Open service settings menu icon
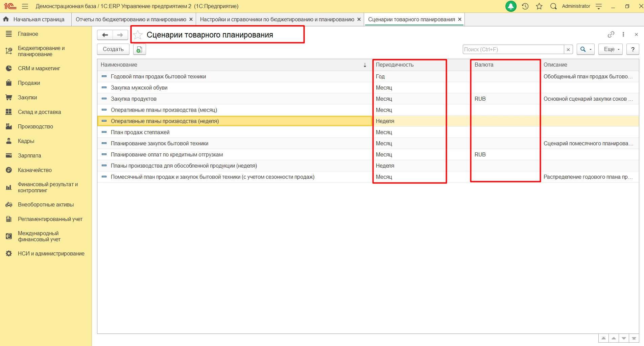The height and width of the screenshot is (346, 644). 599,6
